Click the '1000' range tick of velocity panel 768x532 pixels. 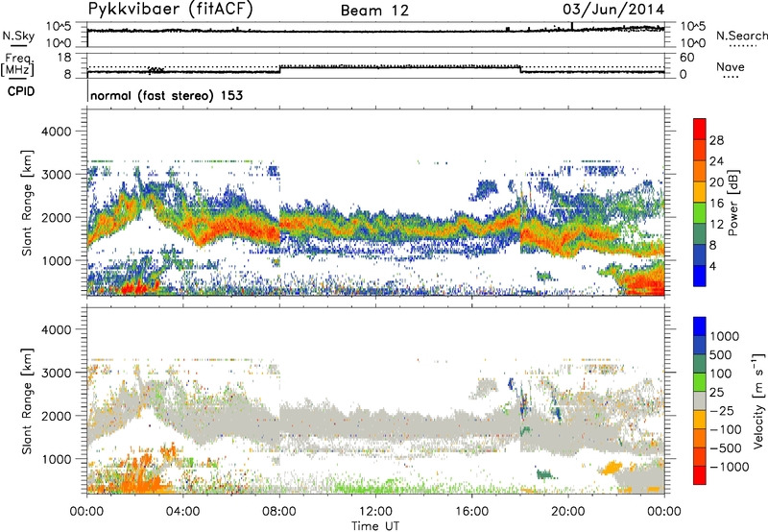tap(56, 459)
